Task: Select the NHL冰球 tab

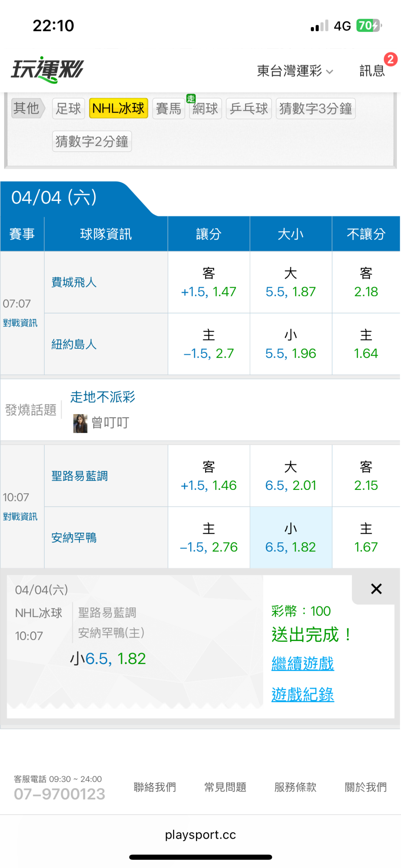Action: (118, 108)
